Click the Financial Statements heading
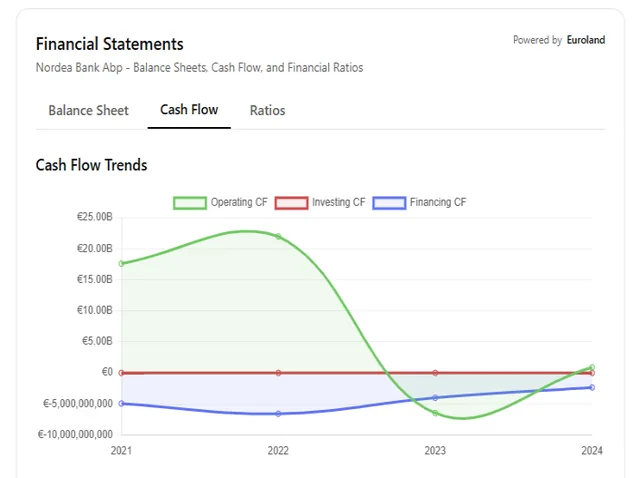Viewport: 640px width, 478px height. 109,44
